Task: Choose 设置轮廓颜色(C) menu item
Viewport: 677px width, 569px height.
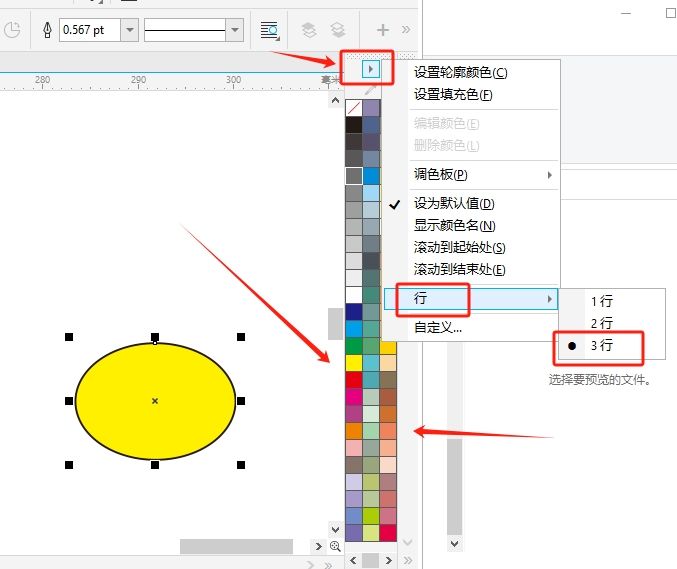Action: (460, 72)
